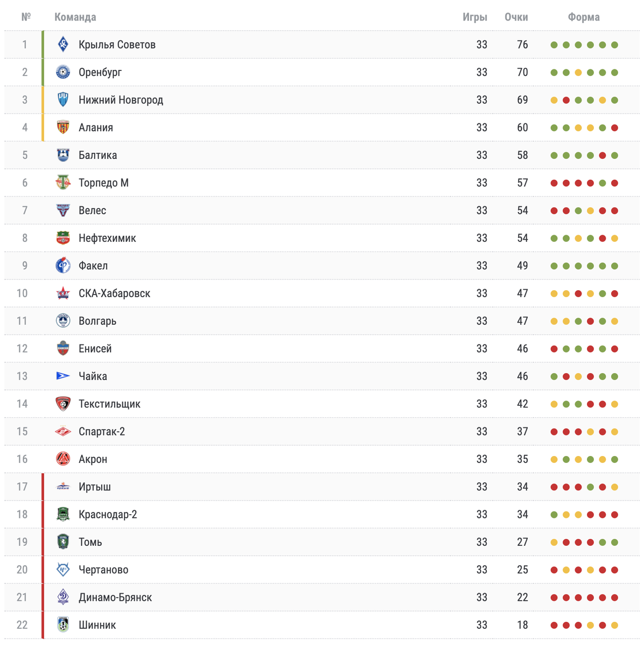This screenshot has width=644, height=646.
Task: Select the Алания club emblem
Action: (63, 128)
